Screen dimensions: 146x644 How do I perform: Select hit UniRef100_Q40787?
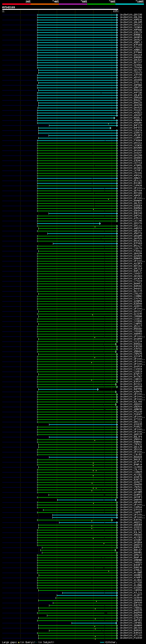click(x=131, y=70)
